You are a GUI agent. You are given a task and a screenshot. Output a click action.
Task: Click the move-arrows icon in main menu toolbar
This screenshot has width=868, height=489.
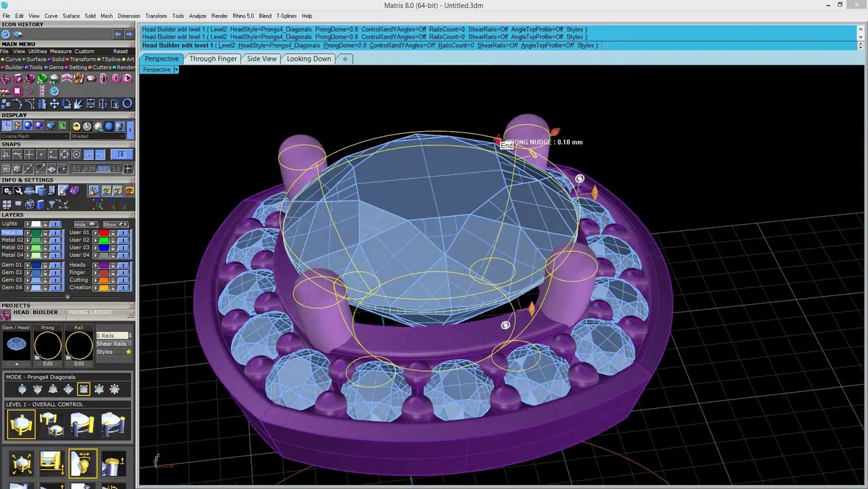[x=54, y=104]
